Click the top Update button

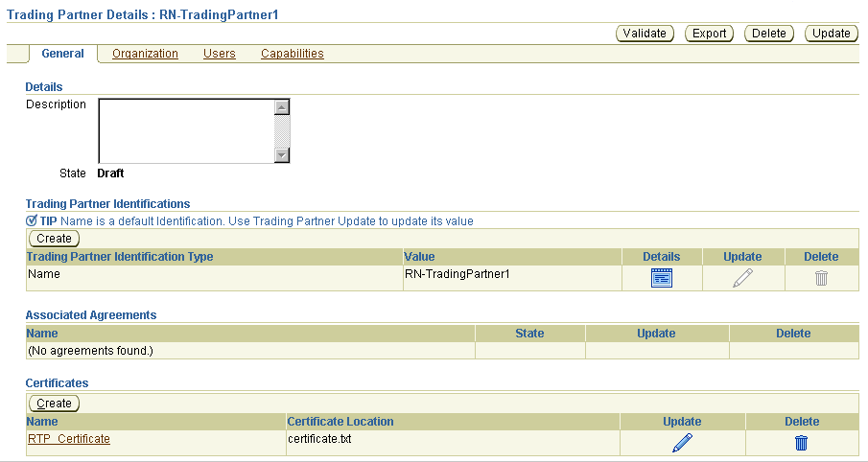[831, 34]
